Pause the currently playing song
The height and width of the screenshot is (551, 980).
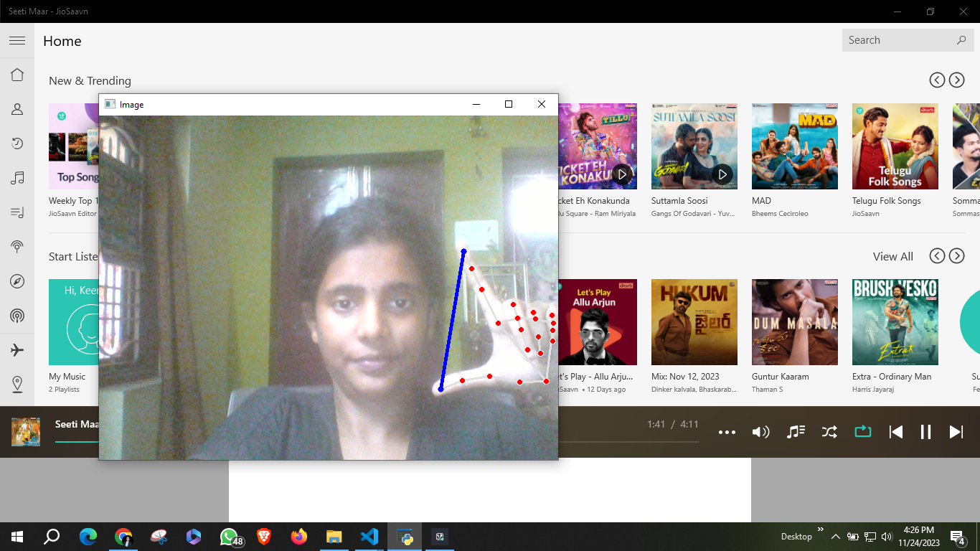click(x=925, y=431)
